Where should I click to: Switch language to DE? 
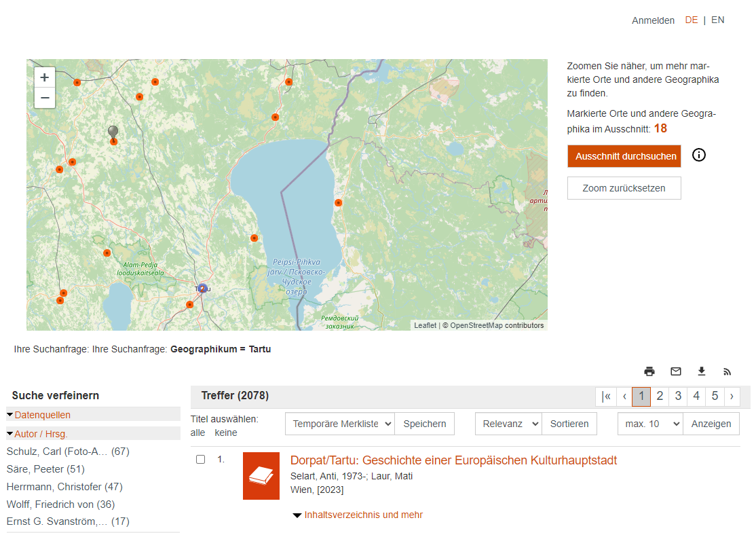pos(692,20)
